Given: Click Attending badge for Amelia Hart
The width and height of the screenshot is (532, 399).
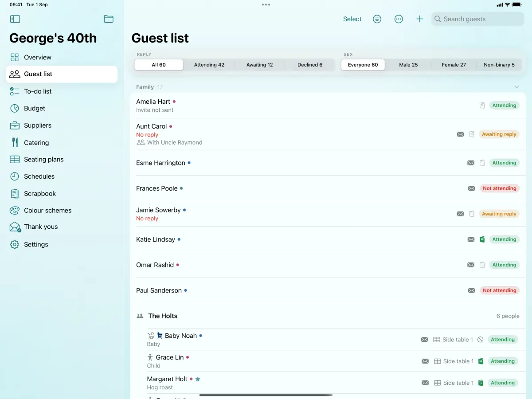Looking at the screenshot, I should (x=504, y=106).
